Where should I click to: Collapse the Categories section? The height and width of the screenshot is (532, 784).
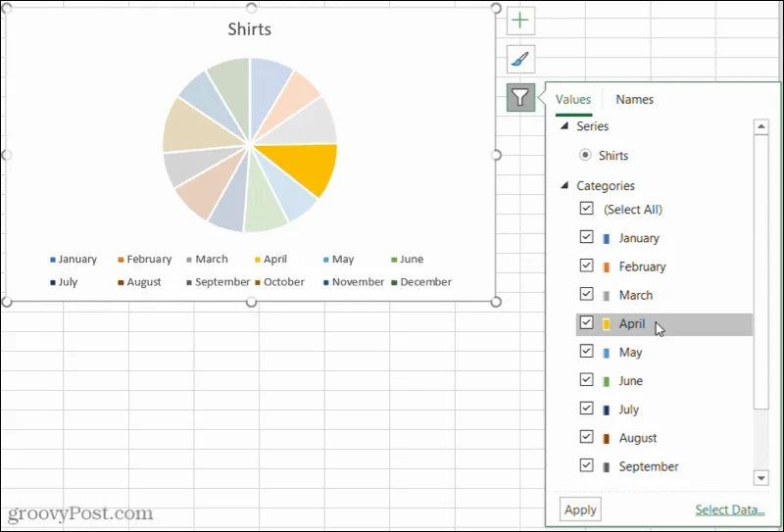564,185
